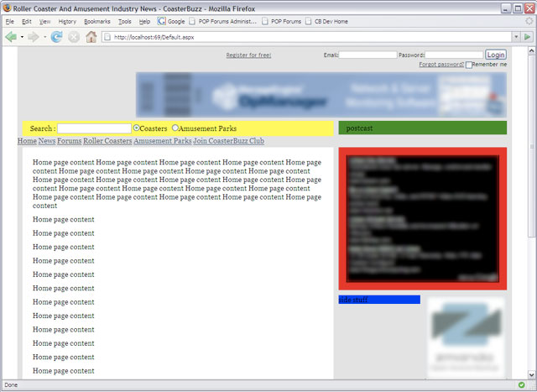537x392 pixels.
Task: Click the vertical scrollbar thumb
Action: (x=531, y=145)
